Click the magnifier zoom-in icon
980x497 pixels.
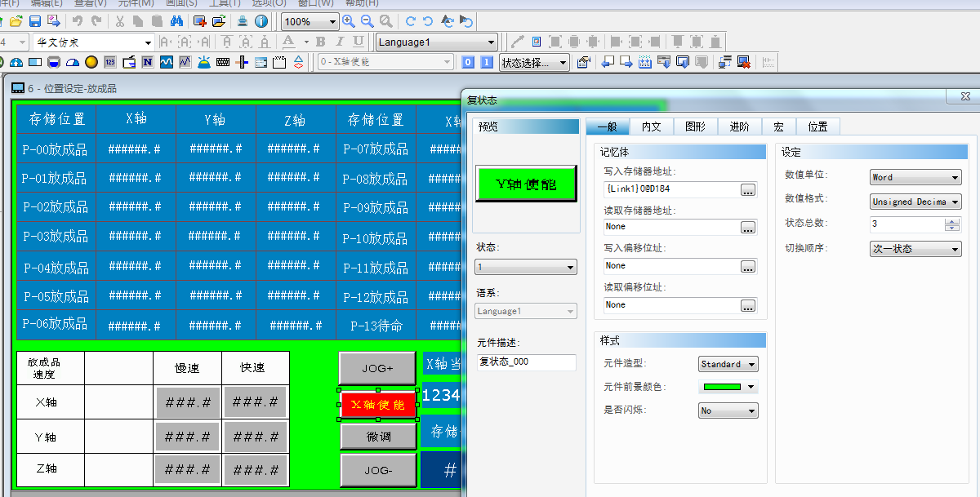point(349,21)
